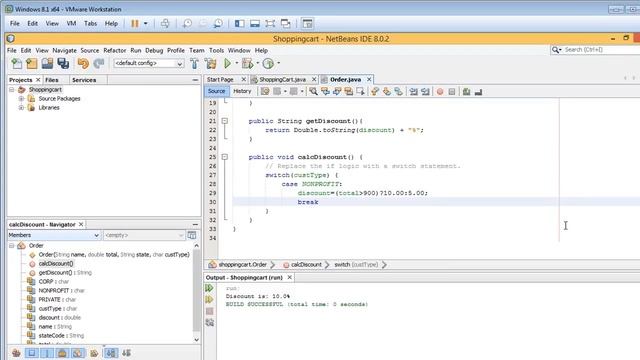Profile Project clock icon

pos(268,63)
